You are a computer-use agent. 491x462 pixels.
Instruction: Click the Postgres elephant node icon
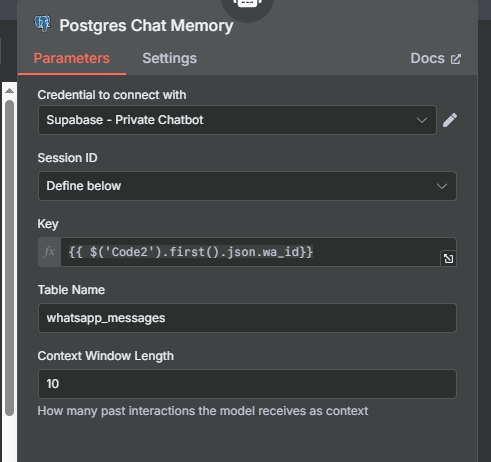point(43,24)
